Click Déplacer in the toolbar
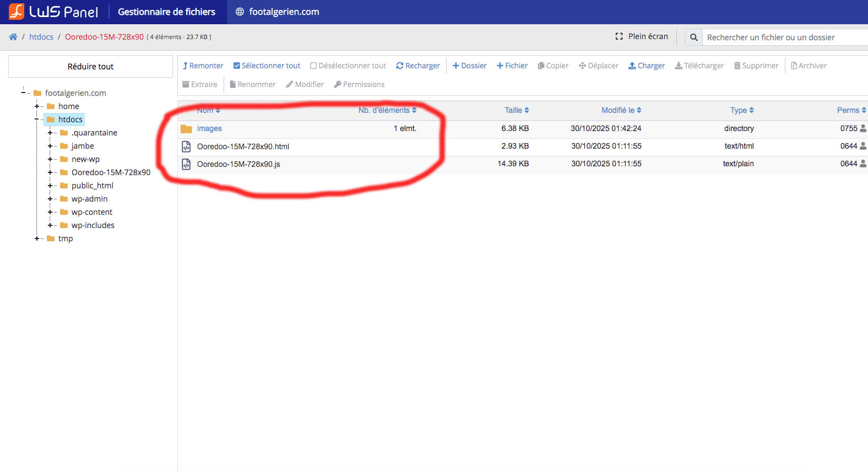868x472 pixels. point(599,66)
